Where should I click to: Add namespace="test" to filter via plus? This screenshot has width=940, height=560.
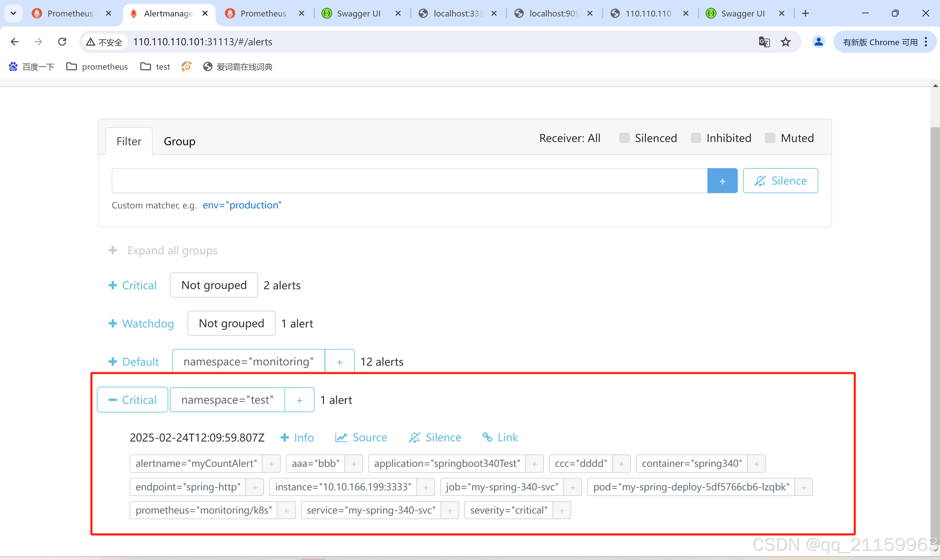[300, 400]
